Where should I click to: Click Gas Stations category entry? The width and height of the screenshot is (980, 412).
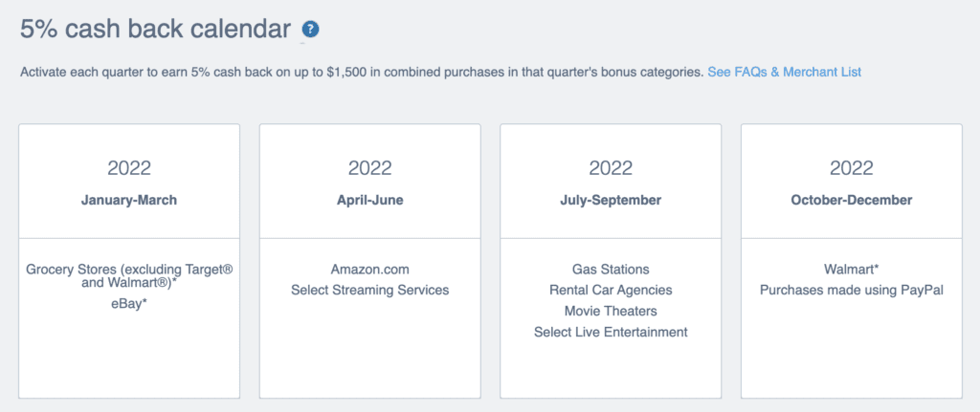[611, 270]
